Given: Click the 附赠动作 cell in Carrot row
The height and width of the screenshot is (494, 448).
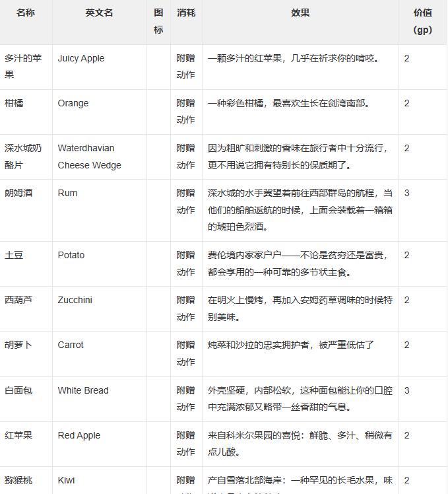Looking at the screenshot, I should [x=186, y=353].
